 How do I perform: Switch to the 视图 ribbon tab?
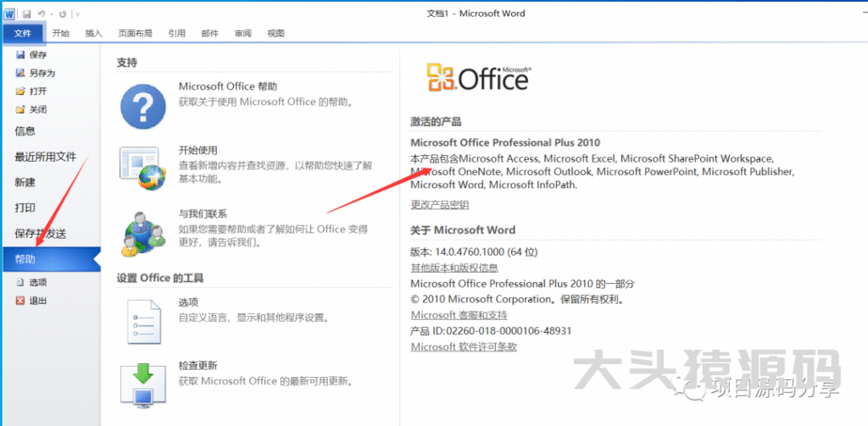pos(275,33)
